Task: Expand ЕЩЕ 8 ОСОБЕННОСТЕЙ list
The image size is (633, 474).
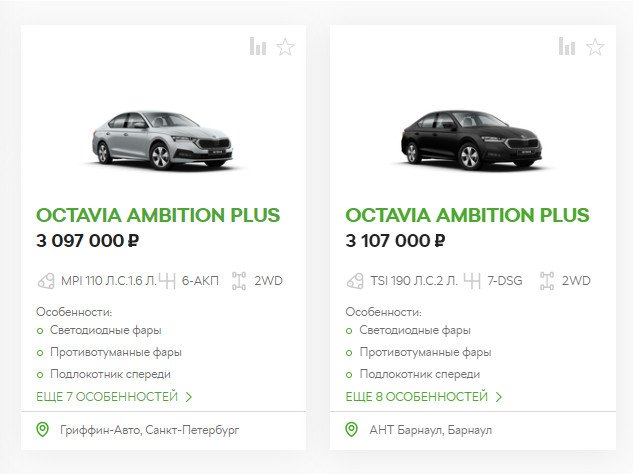Action: tap(423, 397)
